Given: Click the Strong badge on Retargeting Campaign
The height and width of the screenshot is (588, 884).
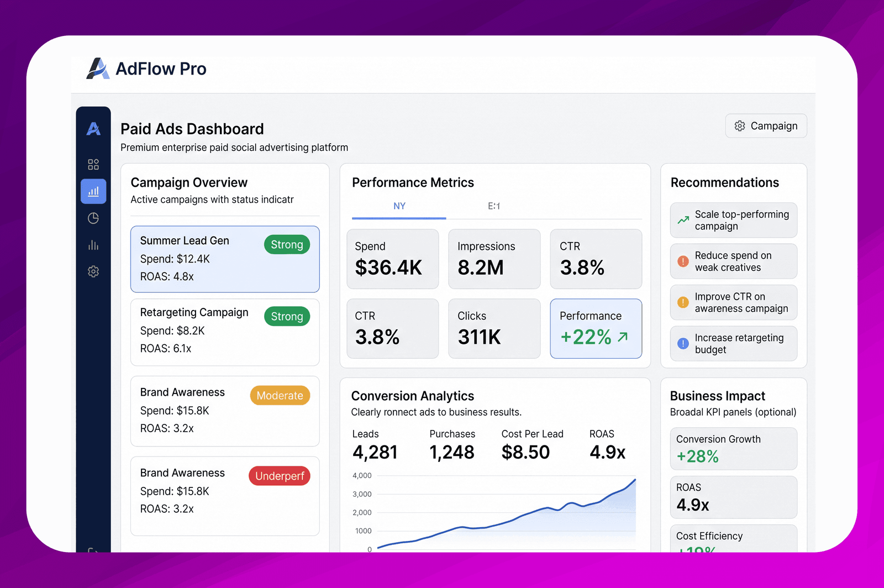Looking at the screenshot, I should coord(287,317).
